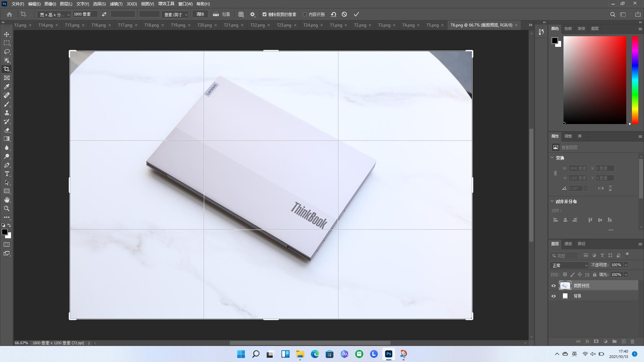Select the horizontal Type tool
This screenshot has width=644, height=362.
7,174
